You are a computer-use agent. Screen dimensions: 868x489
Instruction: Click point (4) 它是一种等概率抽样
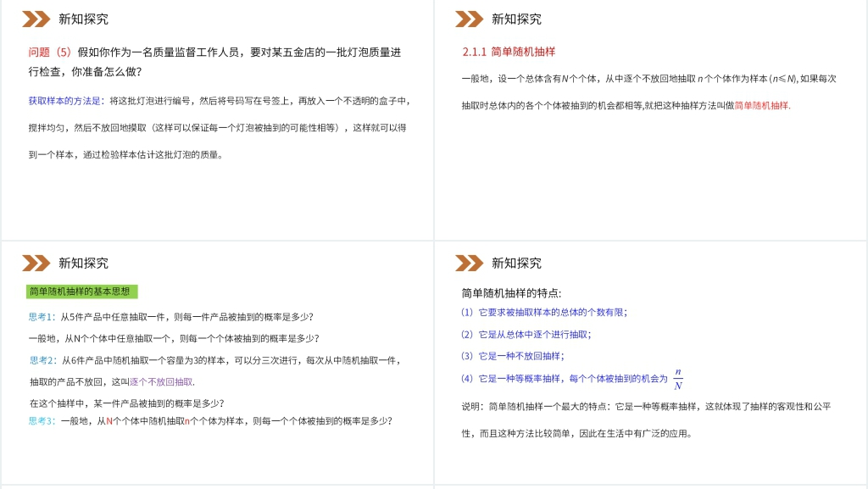point(565,379)
